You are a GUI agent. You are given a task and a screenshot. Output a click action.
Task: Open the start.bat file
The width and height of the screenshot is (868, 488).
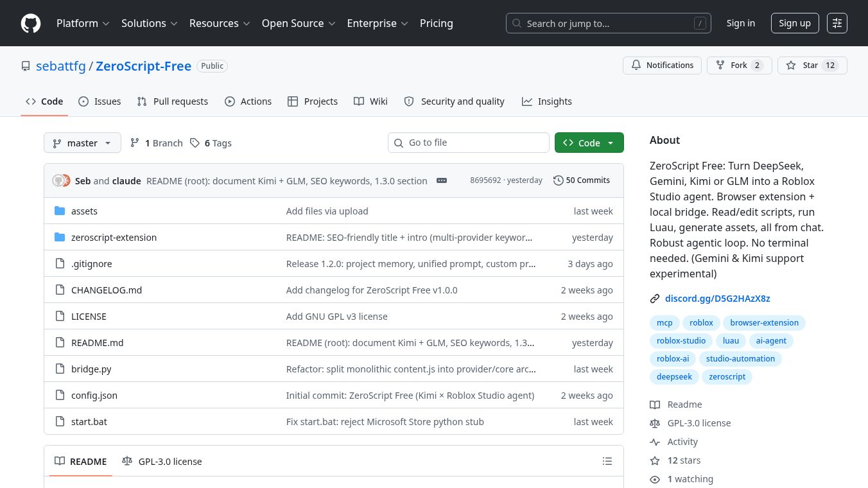pos(89,422)
